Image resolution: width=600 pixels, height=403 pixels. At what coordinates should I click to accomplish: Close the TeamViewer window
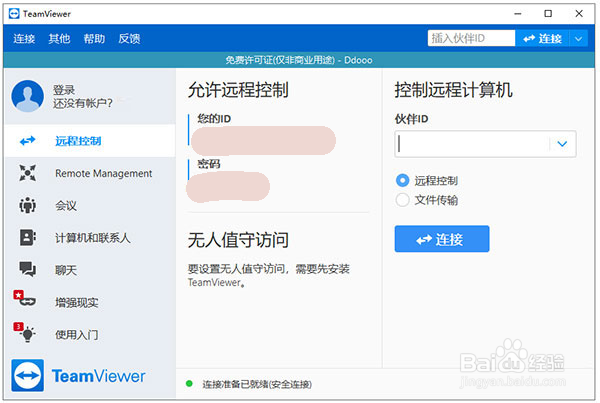pyautogui.click(x=579, y=14)
